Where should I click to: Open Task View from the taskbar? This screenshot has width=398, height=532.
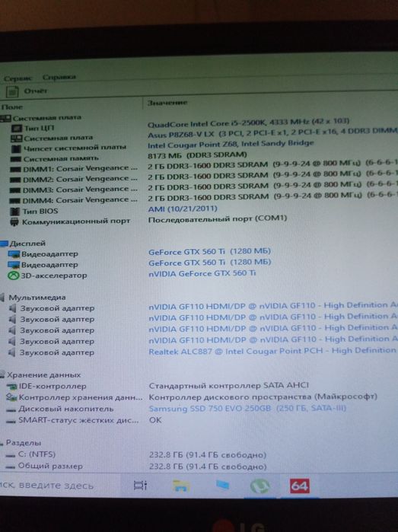pos(140,486)
